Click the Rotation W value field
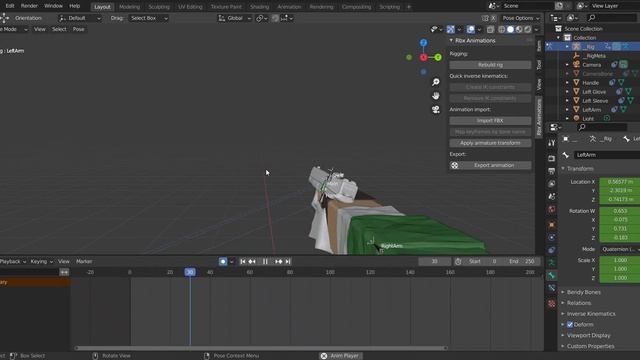The width and height of the screenshot is (640, 360). click(620, 211)
